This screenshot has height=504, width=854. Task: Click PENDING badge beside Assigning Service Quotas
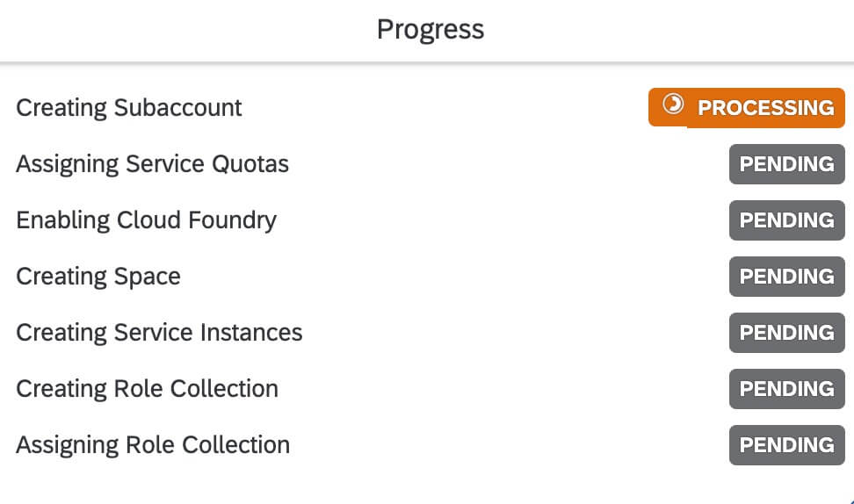point(787,164)
